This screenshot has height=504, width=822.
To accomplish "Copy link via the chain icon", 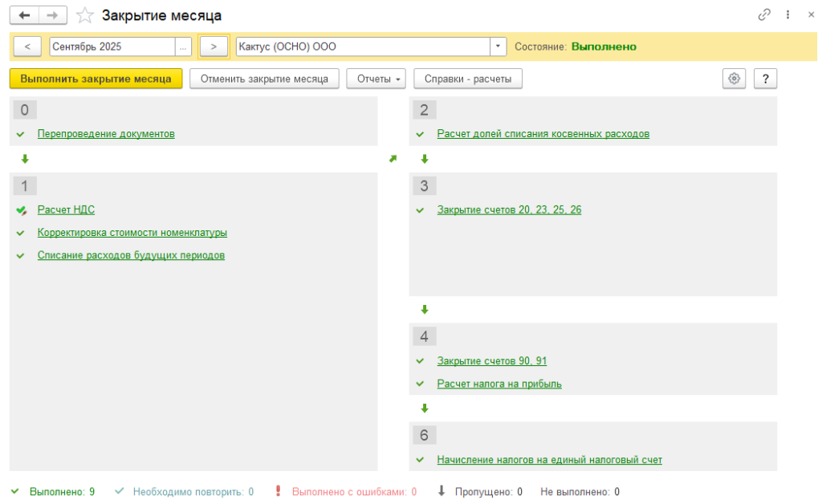I will point(764,15).
